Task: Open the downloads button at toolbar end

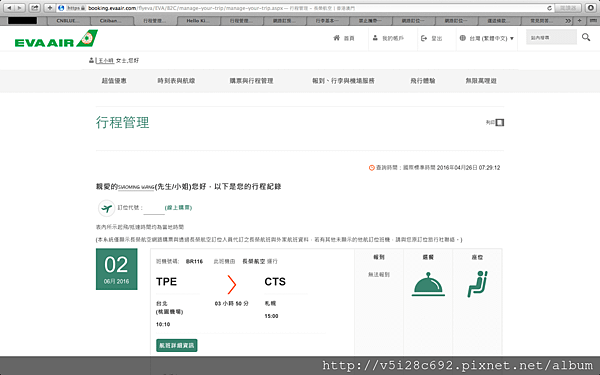Action: point(591,8)
